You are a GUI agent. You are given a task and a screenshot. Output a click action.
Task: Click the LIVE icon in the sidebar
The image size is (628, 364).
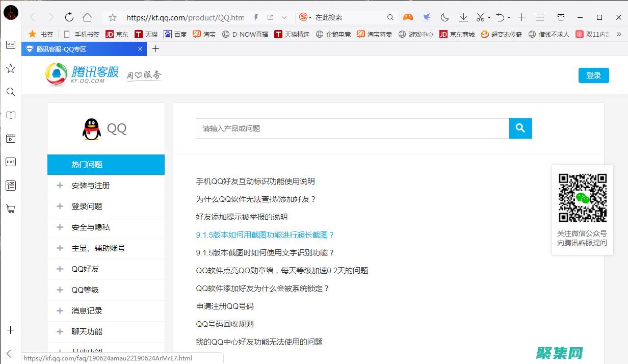point(10,162)
